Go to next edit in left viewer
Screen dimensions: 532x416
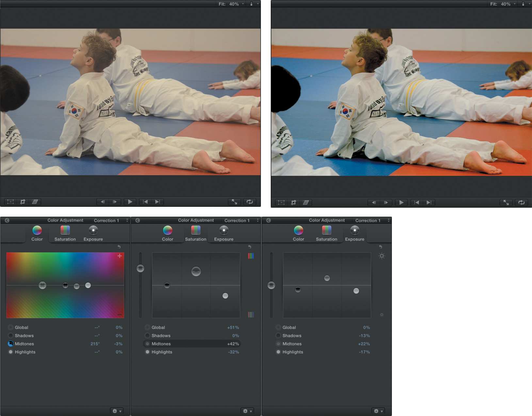(x=157, y=202)
